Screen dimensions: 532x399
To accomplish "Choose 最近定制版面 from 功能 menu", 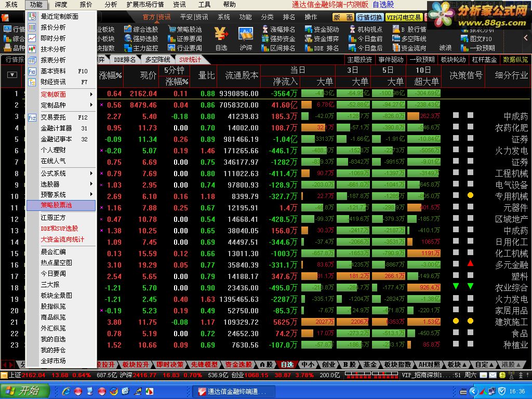I will coord(61,16).
